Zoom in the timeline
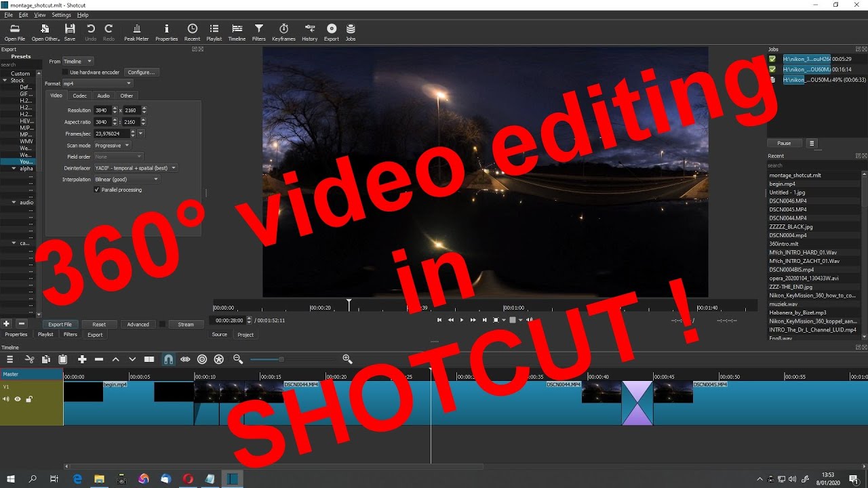 pyautogui.click(x=347, y=359)
